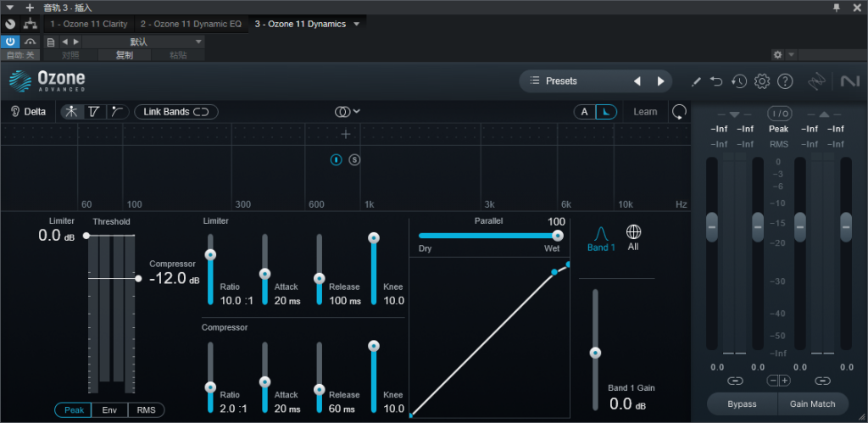
Task: Enable the A auto release mode
Action: point(584,112)
